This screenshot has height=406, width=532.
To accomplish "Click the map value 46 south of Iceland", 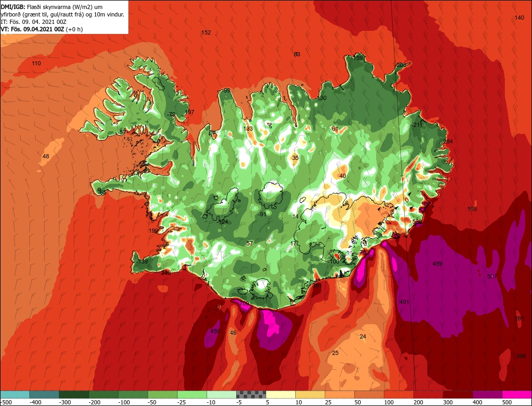I will click(233, 333).
